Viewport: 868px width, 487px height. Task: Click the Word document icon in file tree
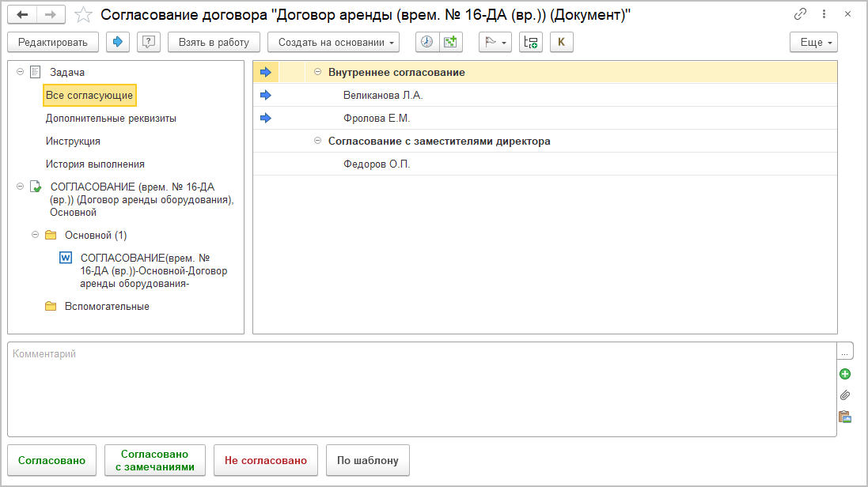(x=66, y=258)
